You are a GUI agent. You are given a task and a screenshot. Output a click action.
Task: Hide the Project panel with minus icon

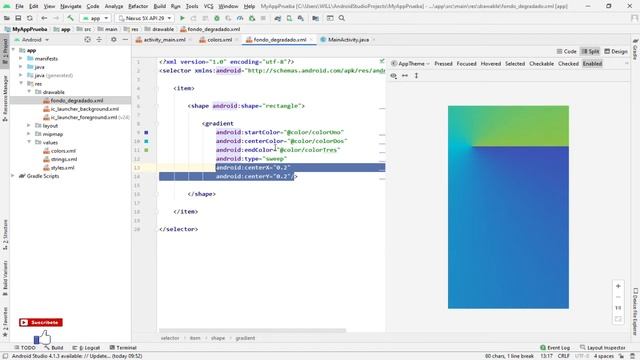pos(125,40)
